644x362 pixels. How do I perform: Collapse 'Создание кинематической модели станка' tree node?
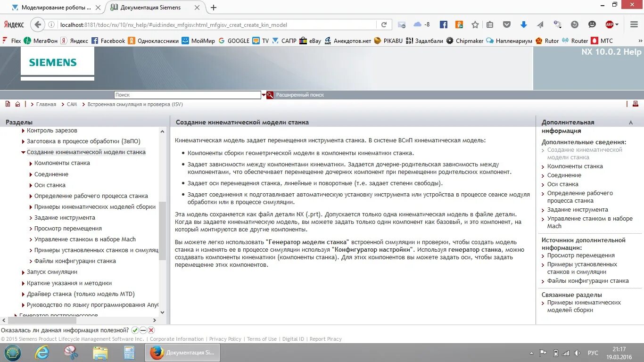23,152
